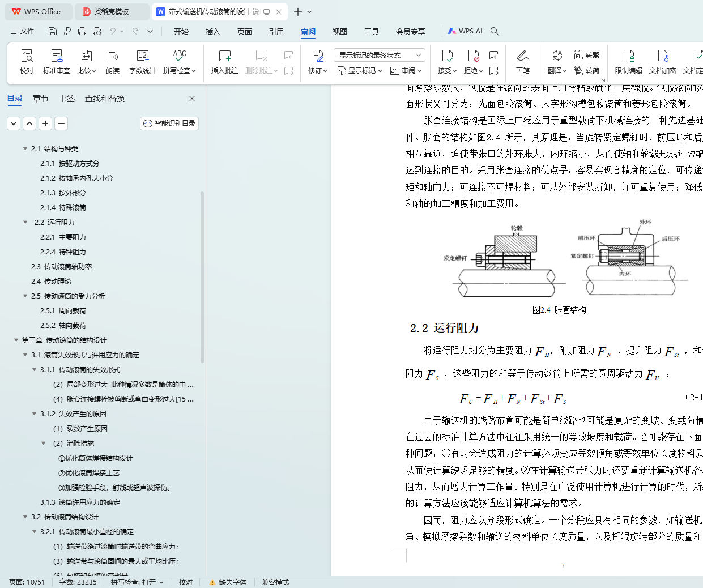Open the 显示标记 dropdown

point(360,71)
